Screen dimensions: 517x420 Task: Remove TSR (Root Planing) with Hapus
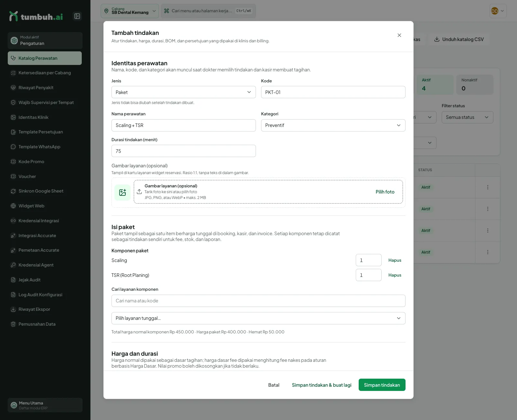point(395,275)
